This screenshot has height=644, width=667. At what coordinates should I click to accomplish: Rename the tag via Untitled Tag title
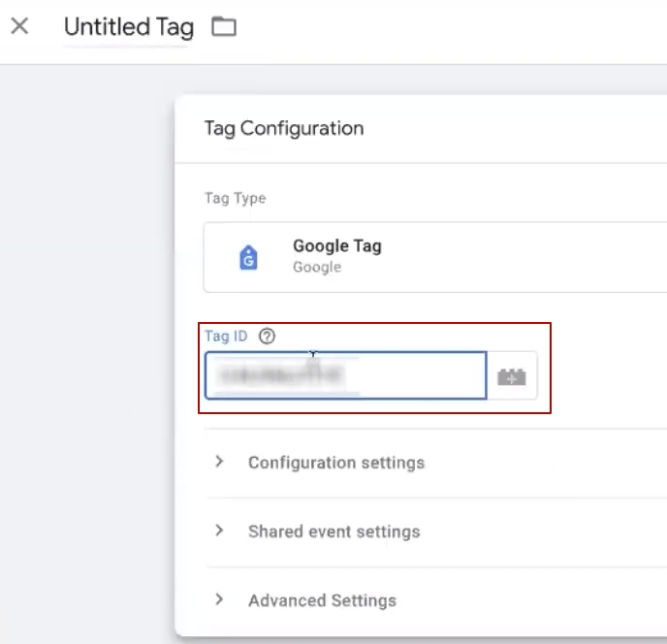click(128, 27)
